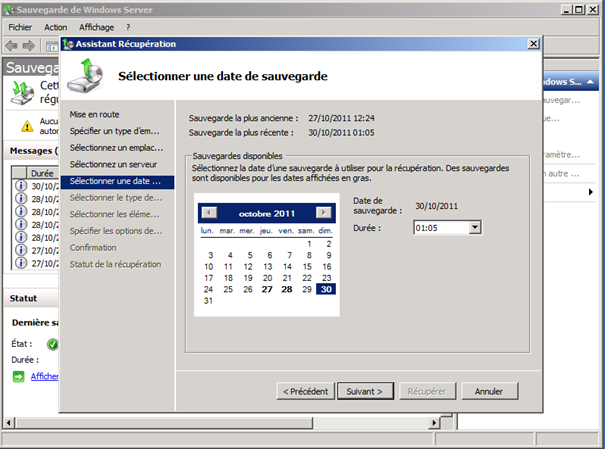
Task: Click oldest backup date 27/10/2011 12:24
Action: (x=341, y=118)
